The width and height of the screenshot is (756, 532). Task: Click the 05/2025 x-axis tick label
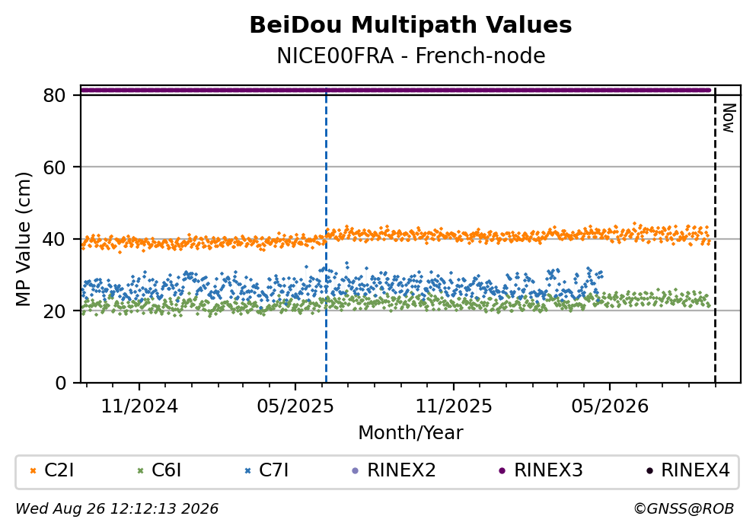295,406
